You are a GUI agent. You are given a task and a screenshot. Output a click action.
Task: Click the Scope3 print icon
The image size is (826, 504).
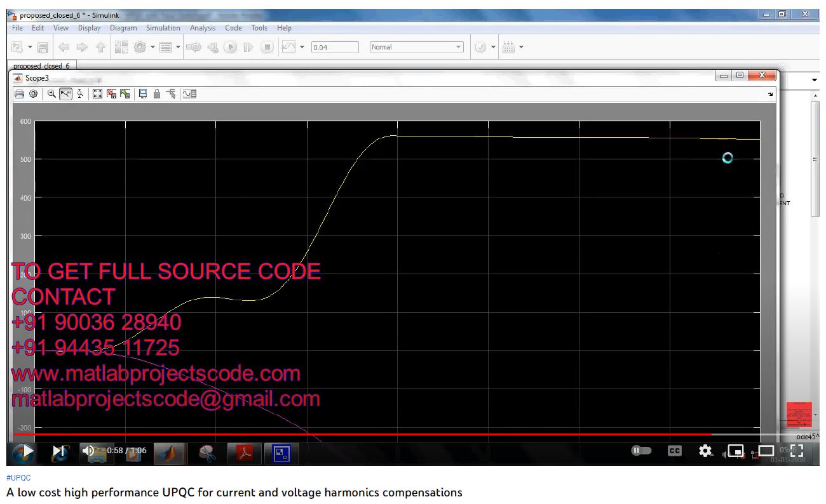[19, 94]
